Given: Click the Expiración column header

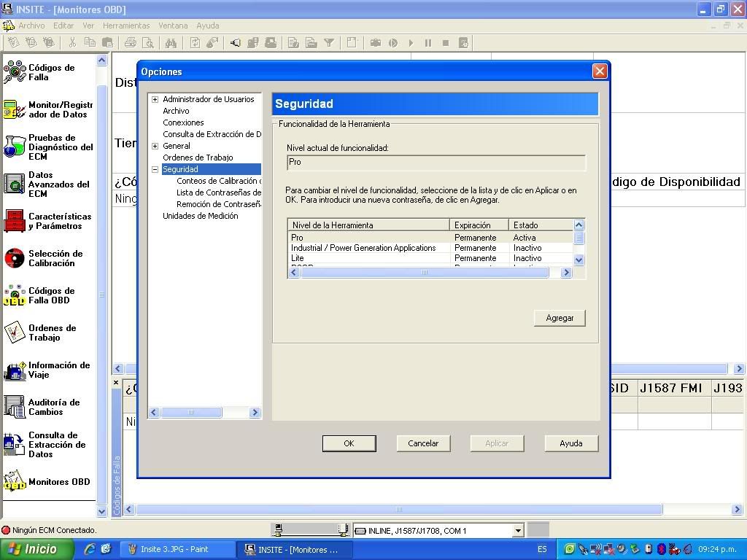Looking at the screenshot, I should pos(479,225).
